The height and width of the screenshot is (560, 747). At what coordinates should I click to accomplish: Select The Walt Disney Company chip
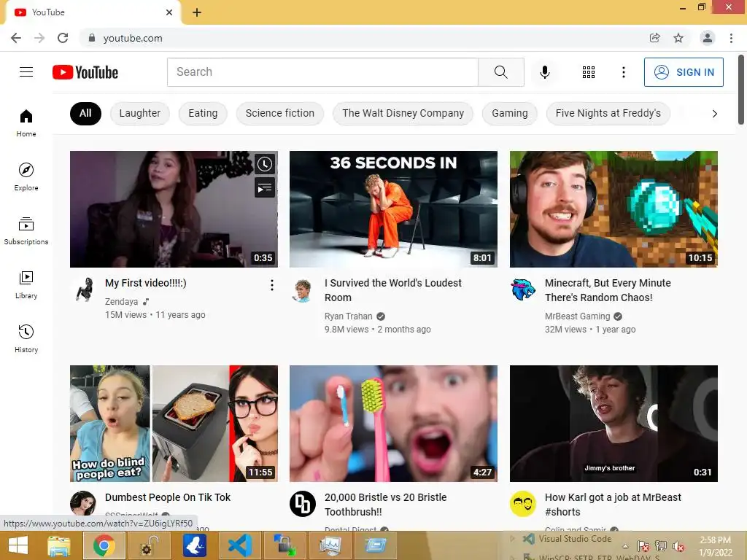pos(403,113)
